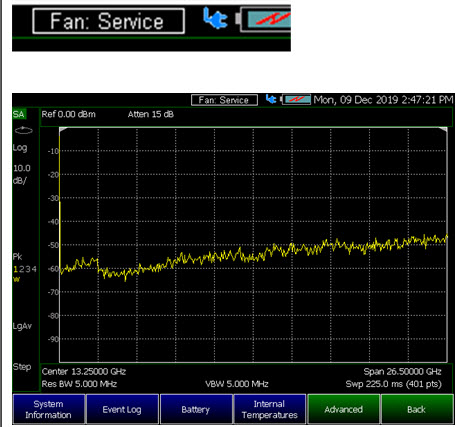This screenshot has height=427, width=458.
Task: Click the LgAv averaging label
Action: [x=22, y=326]
